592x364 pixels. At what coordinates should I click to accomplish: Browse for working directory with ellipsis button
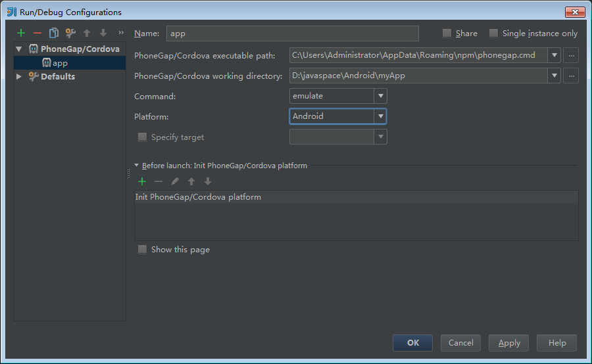coord(571,76)
